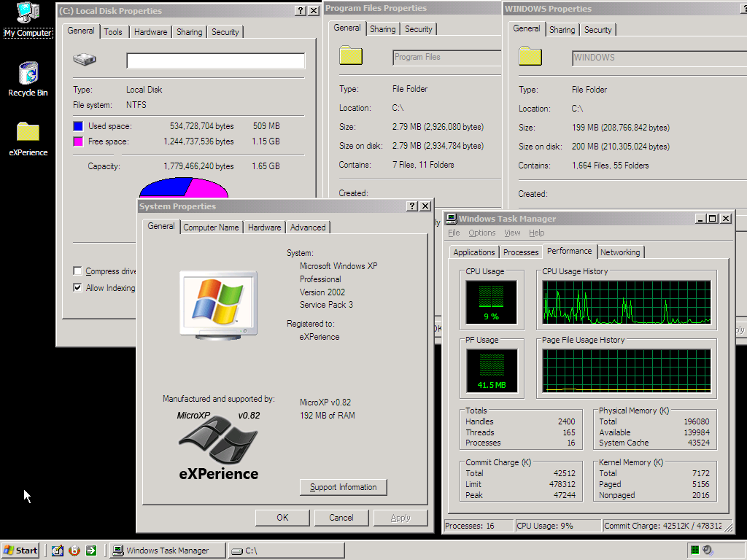Click the first quick launch icon

click(x=58, y=551)
